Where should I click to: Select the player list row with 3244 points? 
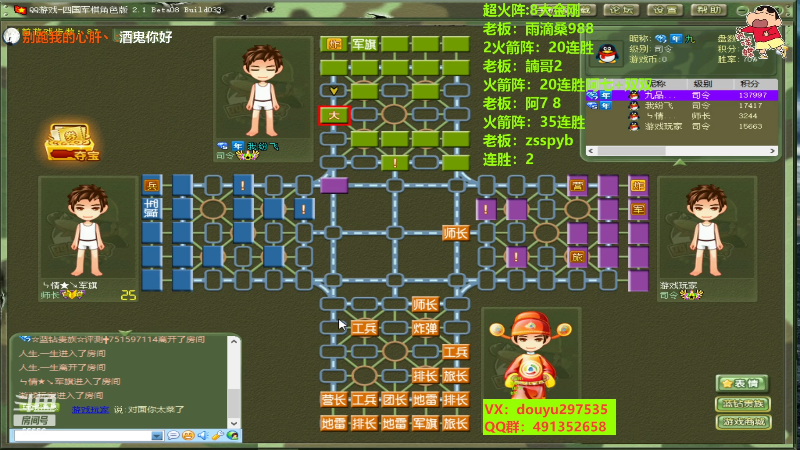682,116
